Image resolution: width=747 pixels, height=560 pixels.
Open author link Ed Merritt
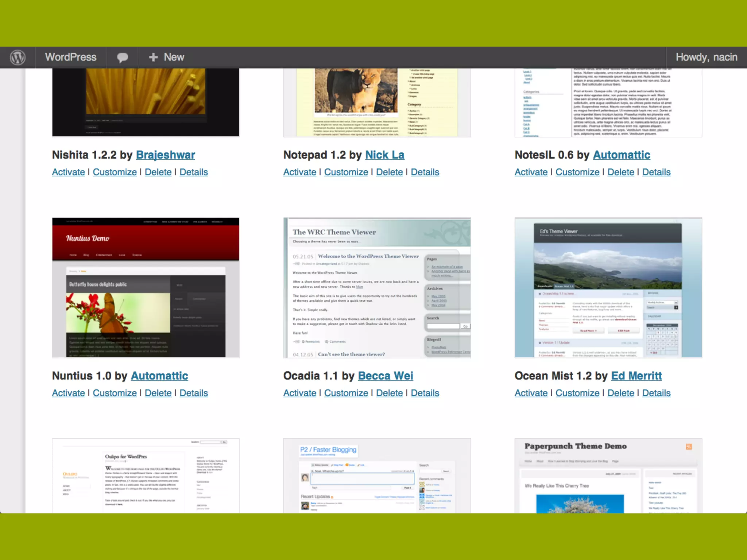[x=636, y=376]
